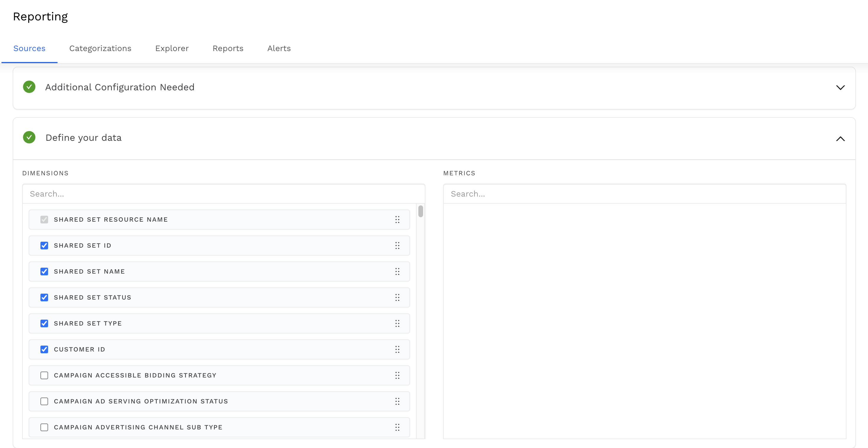Click the green checkmark beside Define your data
Image resolution: width=868 pixels, height=448 pixels.
(x=29, y=138)
